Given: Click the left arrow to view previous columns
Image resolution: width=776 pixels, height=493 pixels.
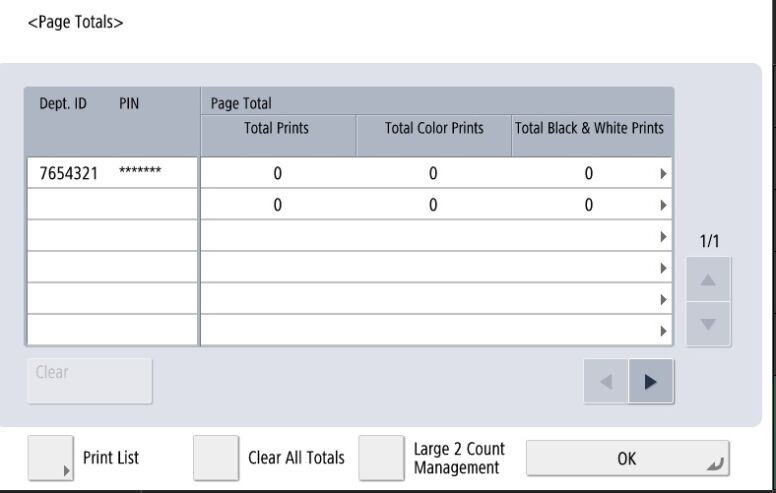Looking at the screenshot, I should (x=606, y=381).
